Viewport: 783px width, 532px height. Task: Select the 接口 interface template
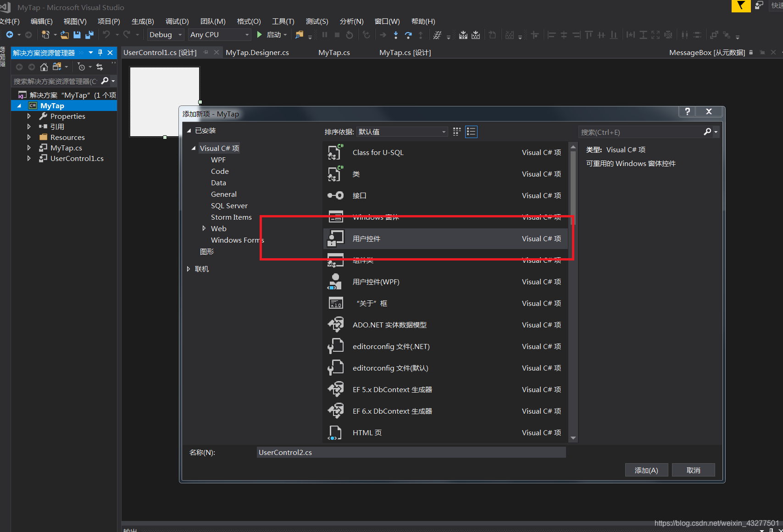pyautogui.click(x=445, y=195)
